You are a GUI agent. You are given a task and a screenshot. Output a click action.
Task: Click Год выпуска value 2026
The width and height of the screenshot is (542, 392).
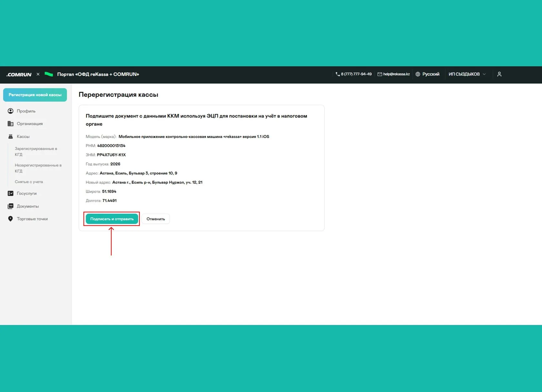click(115, 164)
